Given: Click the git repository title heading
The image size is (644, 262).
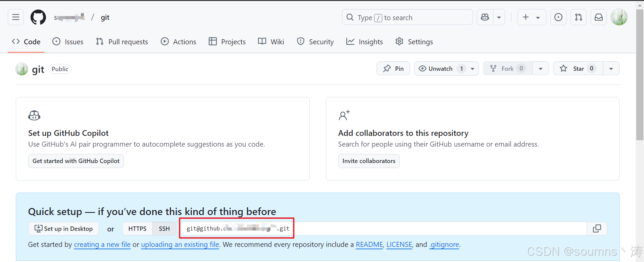Looking at the screenshot, I should pyautogui.click(x=38, y=69).
